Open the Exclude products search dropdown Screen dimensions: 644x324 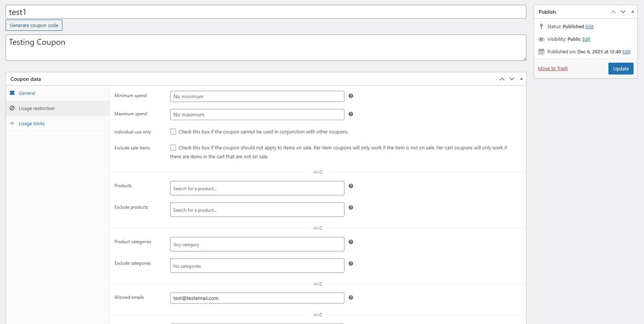pyautogui.click(x=257, y=210)
